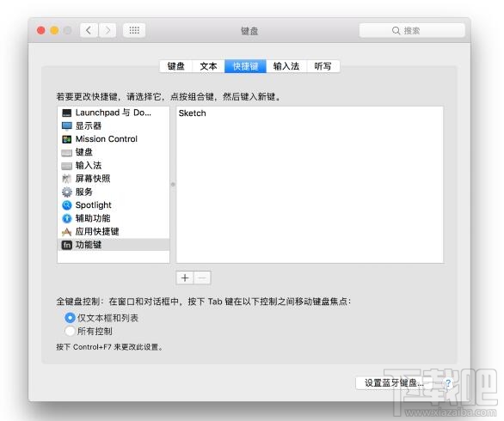The height and width of the screenshot is (421, 504).
Task: Add a shortcut with the plus button
Action: coord(185,278)
